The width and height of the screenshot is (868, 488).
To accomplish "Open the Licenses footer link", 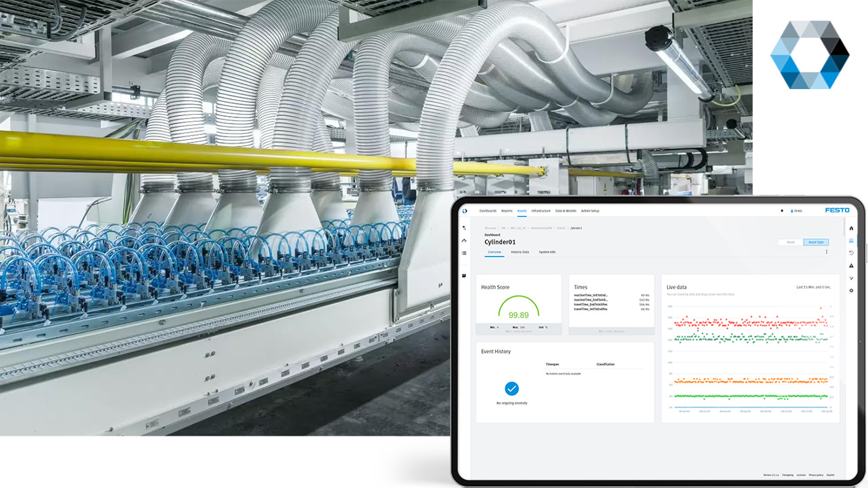I will (x=801, y=475).
